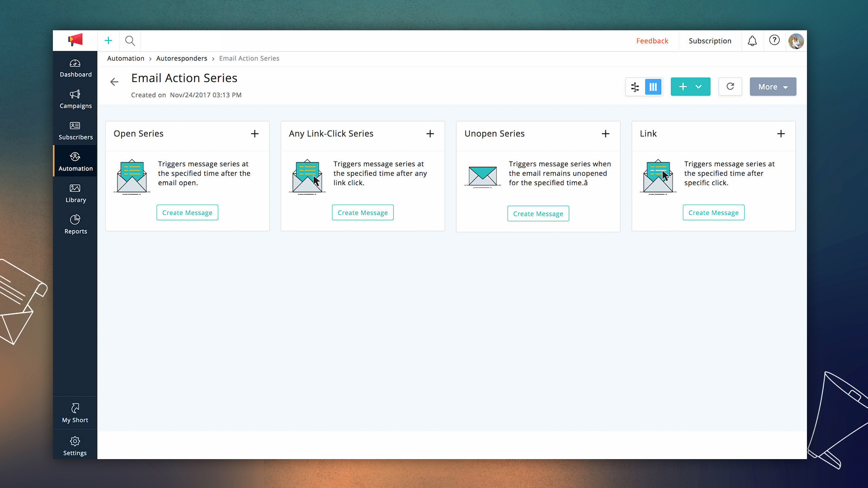Click the back arrow near Email Action Series
Screen dimensions: 868x488
tap(114, 82)
